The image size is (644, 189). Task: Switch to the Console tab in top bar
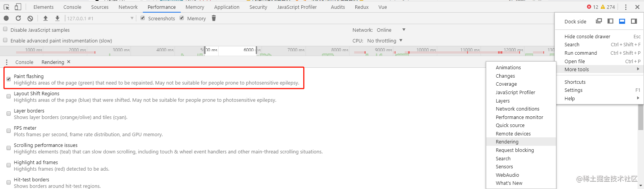[x=72, y=7]
